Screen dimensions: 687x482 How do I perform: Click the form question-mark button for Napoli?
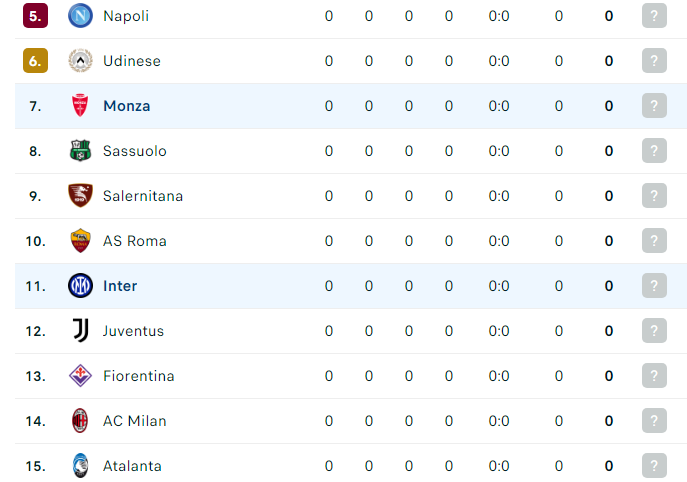point(654,15)
